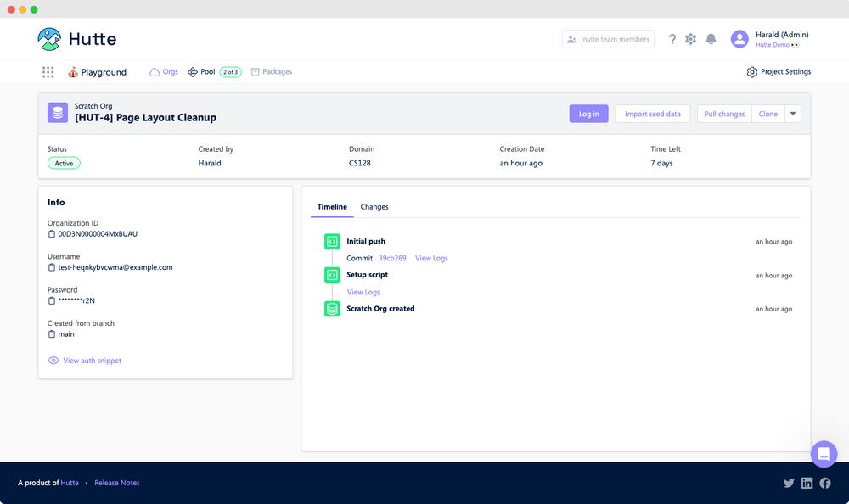This screenshot has width=849, height=504.
Task: Copy the Username with its clipboard icon
Action: click(50, 266)
